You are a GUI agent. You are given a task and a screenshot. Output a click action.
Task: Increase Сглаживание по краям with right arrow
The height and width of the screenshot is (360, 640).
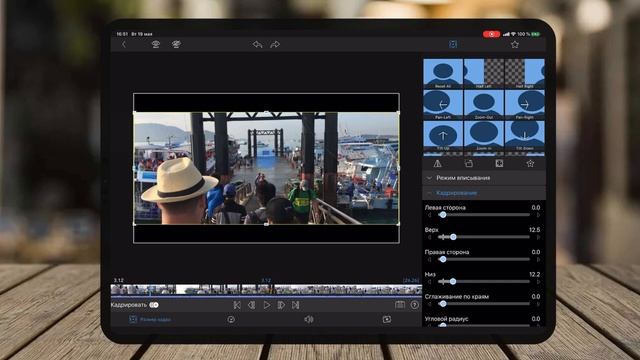(538, 304)
